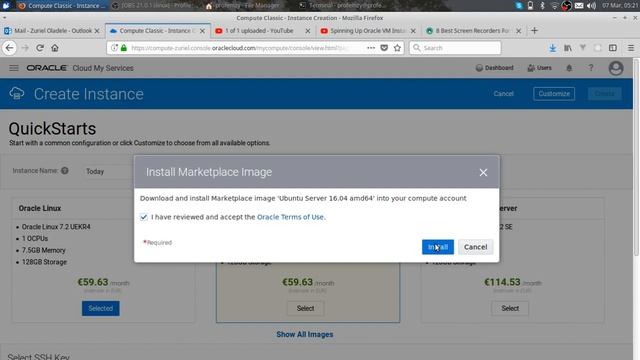Open the help question mark icon

[591, 68]
